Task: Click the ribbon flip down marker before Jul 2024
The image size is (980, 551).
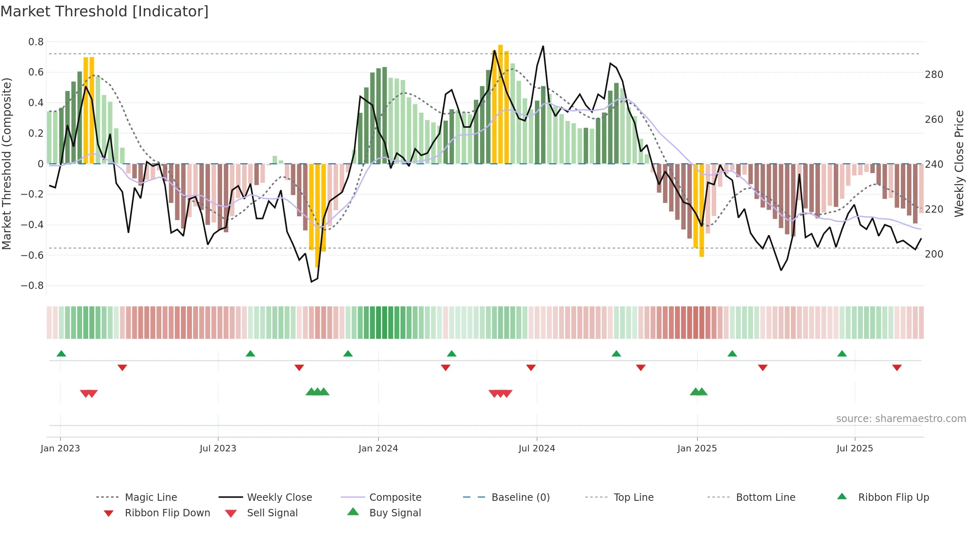Action: coord(531,368)
